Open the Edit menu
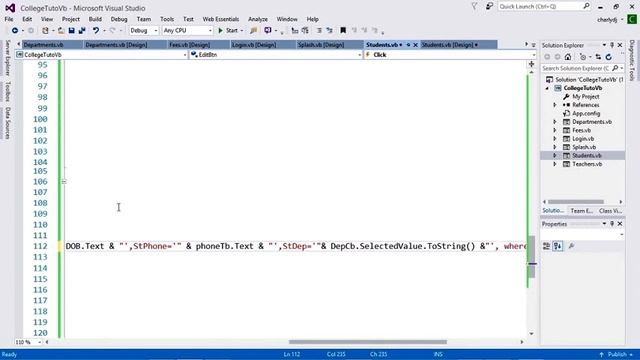This screenshot has width=640, height=360. [27, 19]
